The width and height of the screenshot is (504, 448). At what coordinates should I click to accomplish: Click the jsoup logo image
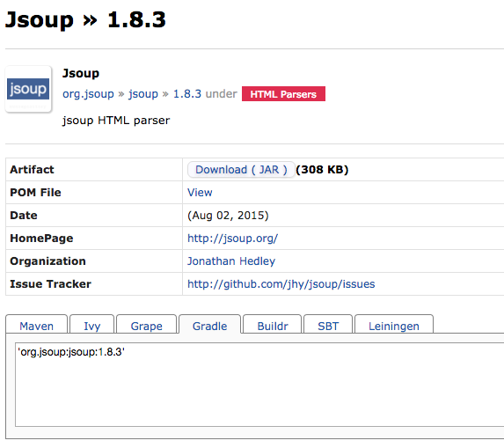click(28, 89)
